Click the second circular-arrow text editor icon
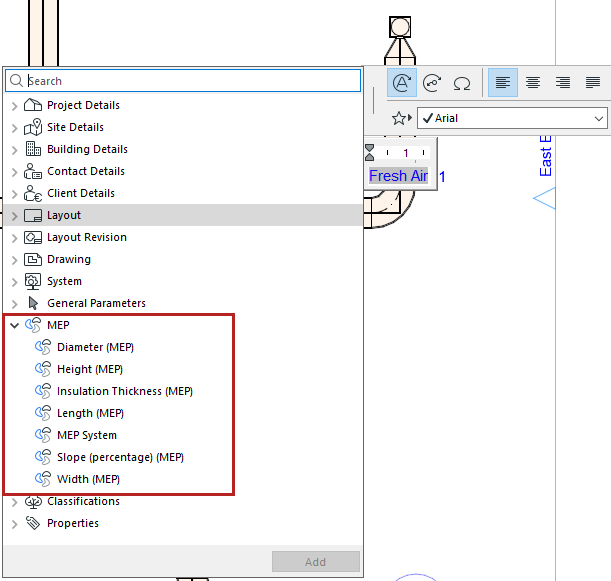611x581 pixels. pyautogui.click(x=432, y=83)
